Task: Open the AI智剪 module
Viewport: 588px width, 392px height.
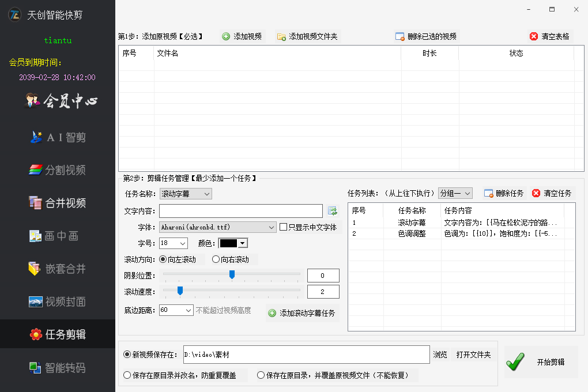Action: coord(58,137)
